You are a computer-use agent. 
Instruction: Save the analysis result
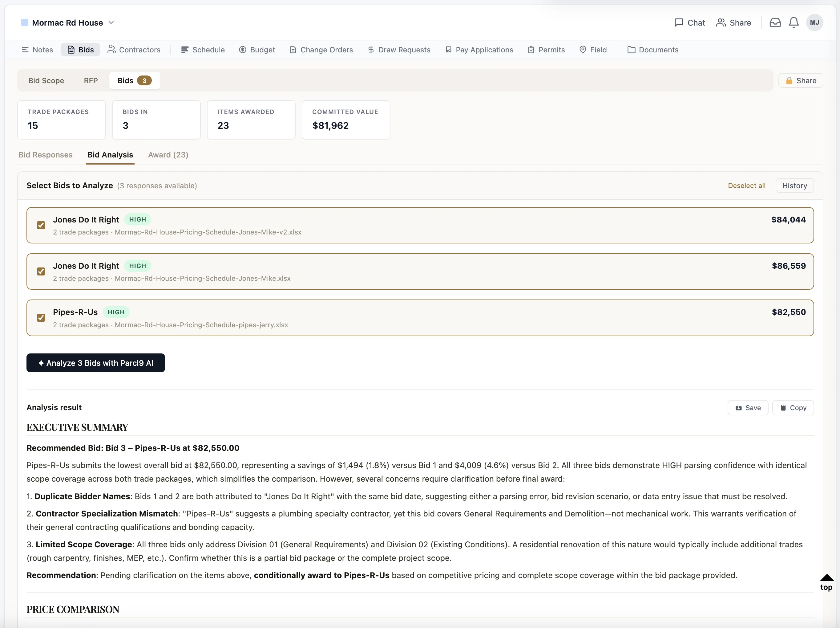tap(748, 408)
